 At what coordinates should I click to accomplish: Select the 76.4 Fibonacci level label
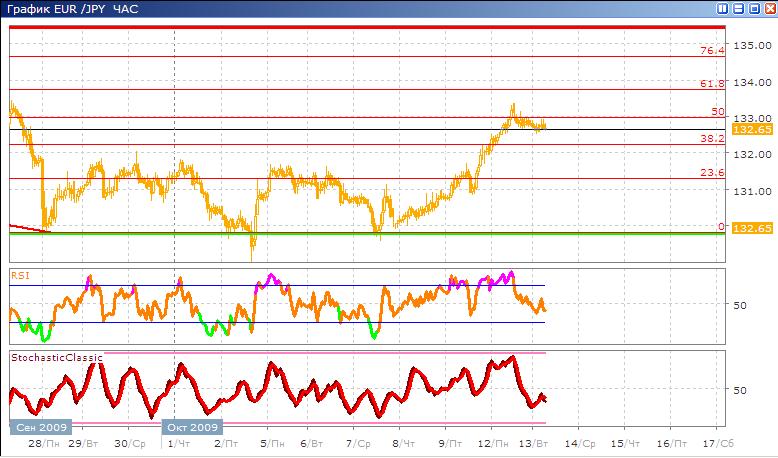click(712, 50)
